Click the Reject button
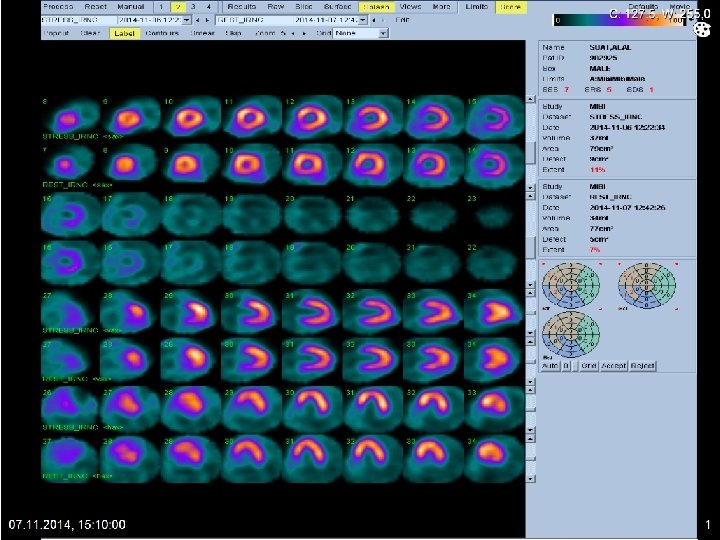The width and height of the screenshot is (720, 540). 642,366
